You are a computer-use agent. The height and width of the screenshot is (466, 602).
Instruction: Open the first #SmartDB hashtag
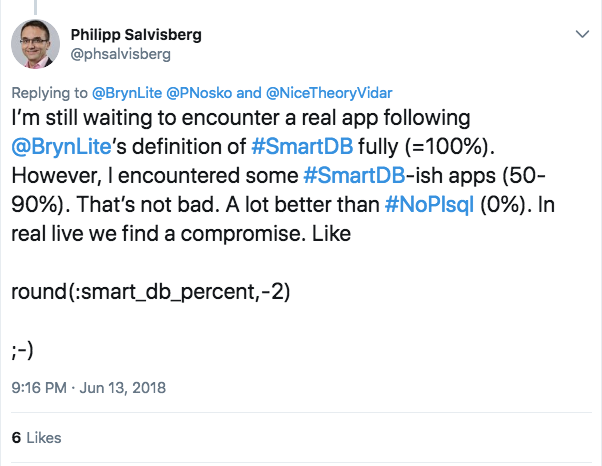(x=302, y=147)
